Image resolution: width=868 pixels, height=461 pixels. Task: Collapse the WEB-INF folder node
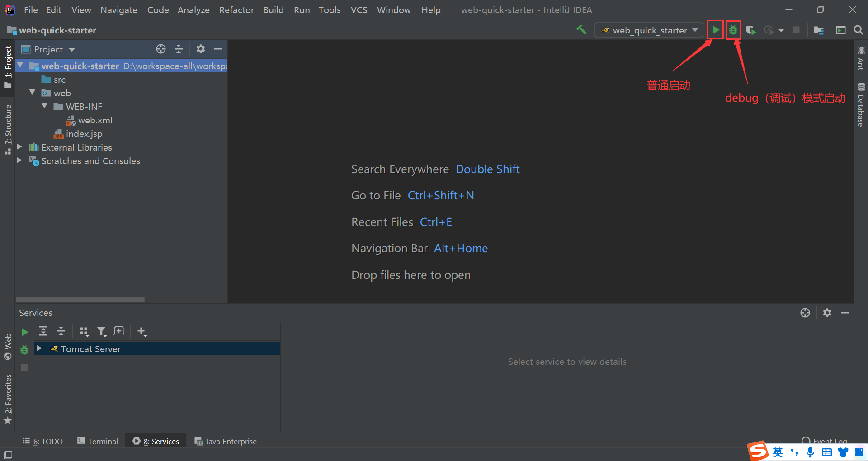(x=44, y=106)
